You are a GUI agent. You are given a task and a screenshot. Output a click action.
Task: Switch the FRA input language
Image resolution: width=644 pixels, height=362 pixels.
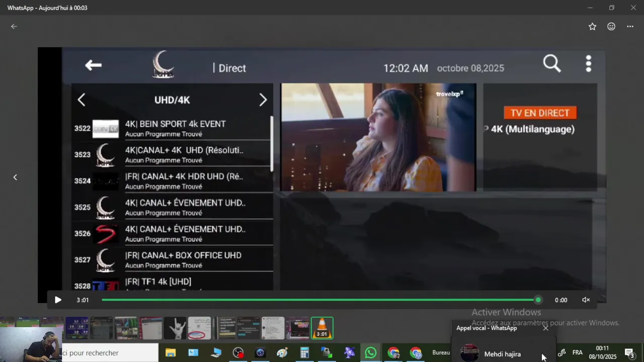click(x=578, y=353)
